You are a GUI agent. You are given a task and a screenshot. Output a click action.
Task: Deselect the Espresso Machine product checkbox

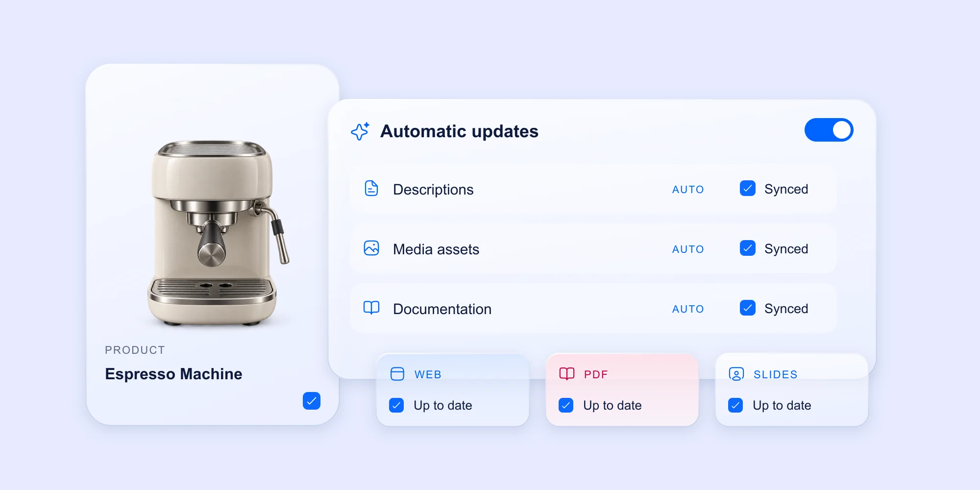point(312,401)
